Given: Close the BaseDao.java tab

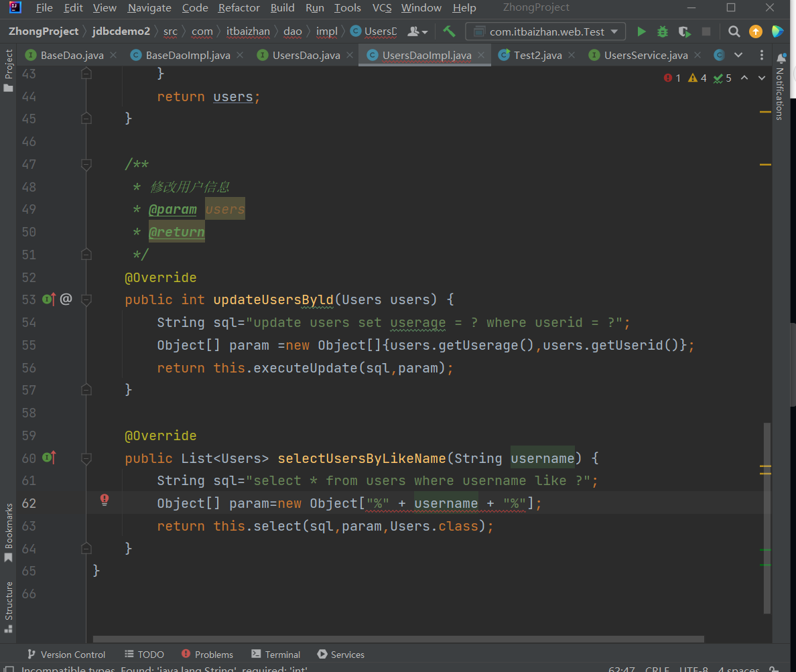Looking at the screenshot, I should [113, 55].
